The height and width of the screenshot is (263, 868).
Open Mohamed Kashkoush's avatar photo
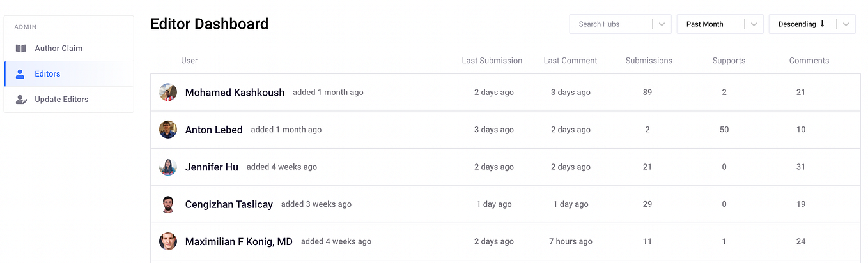tap(168, 93)
